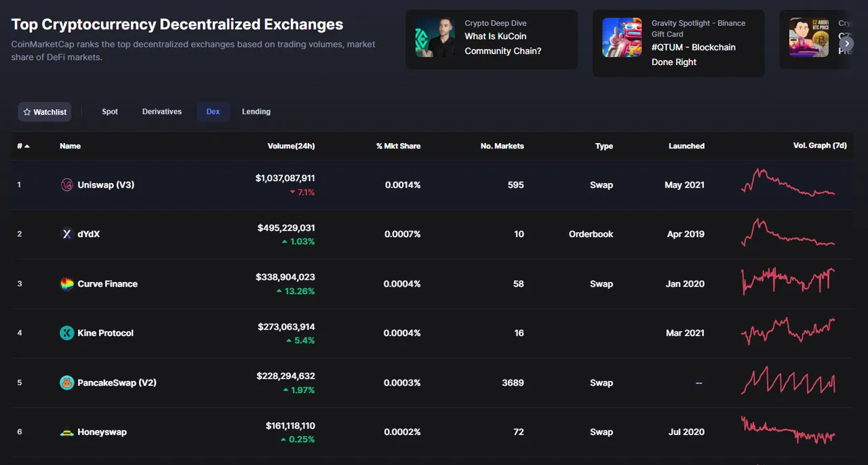
Task: Sort table by rank number column
Action: (x=23, y=146)
